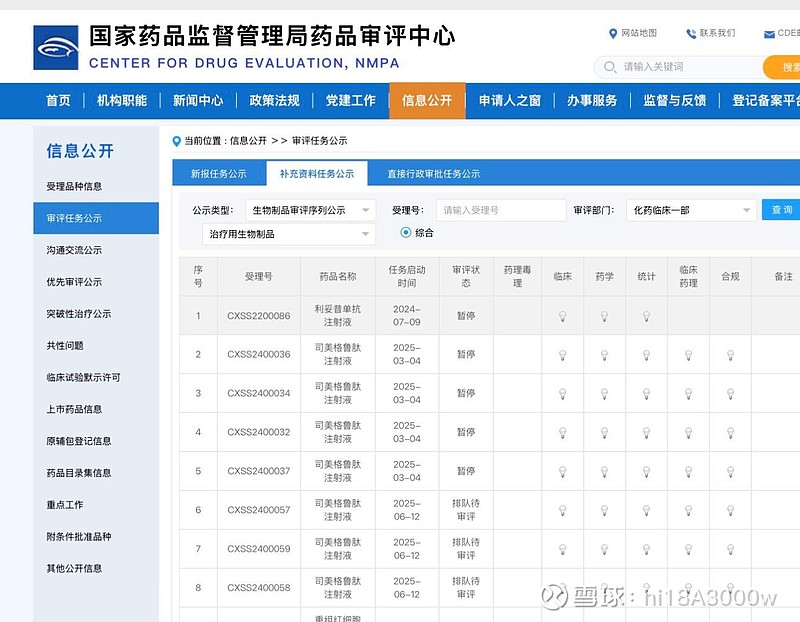800x622 pixels.
Task: Open 临床试验默示许可 in sidebar
Action: pyautogui.click(x=83, y=377)
